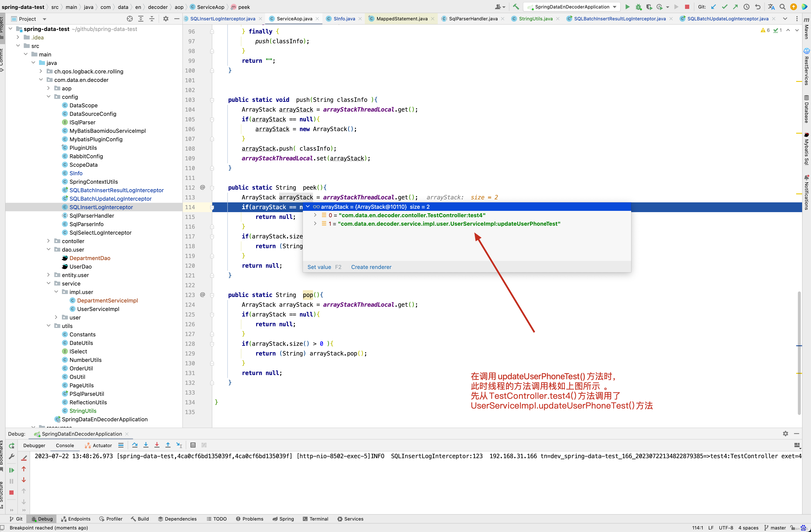Click Create renderer link
Screen dimensions: 811x532
pos(371,267)
